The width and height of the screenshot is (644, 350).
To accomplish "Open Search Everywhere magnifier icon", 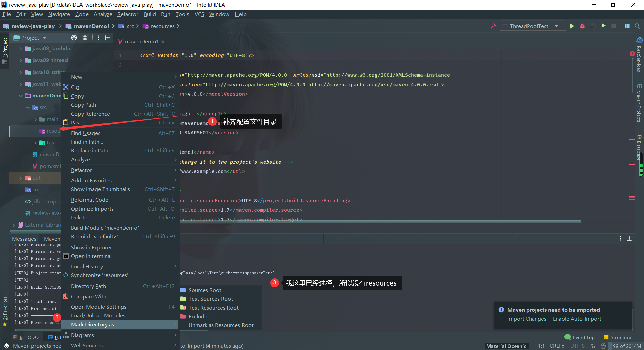I will pos(637,26).
